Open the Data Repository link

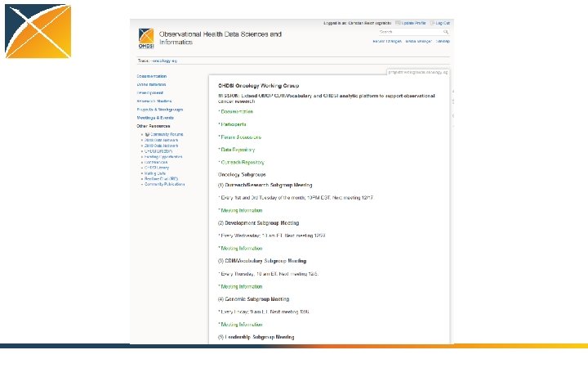tap(238, 150)
